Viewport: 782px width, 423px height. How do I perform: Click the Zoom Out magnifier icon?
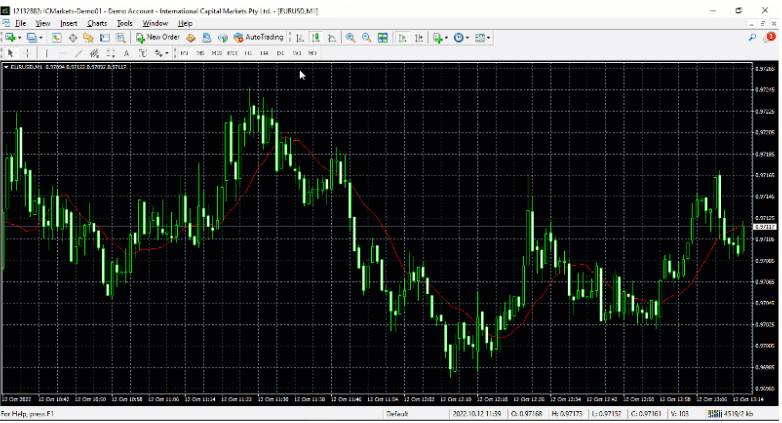click(x=367, y=37)
